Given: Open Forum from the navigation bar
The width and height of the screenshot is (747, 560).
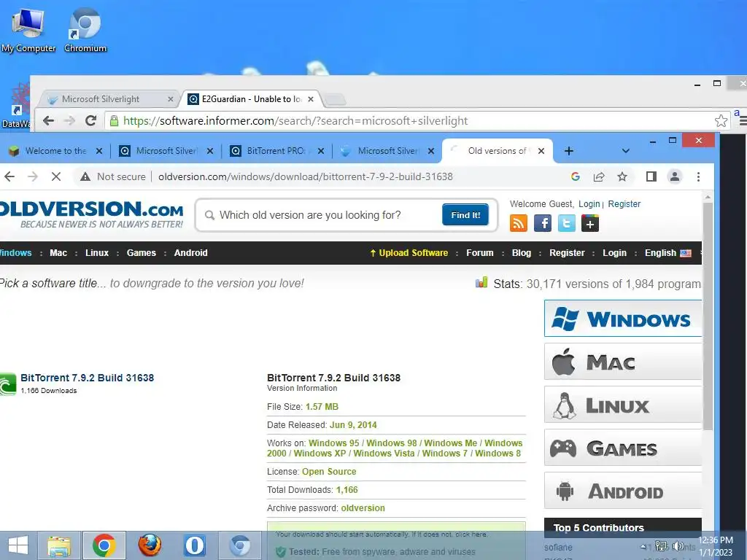Looking at the screenshot, I should pyautogui.click(x=480, y=253).
